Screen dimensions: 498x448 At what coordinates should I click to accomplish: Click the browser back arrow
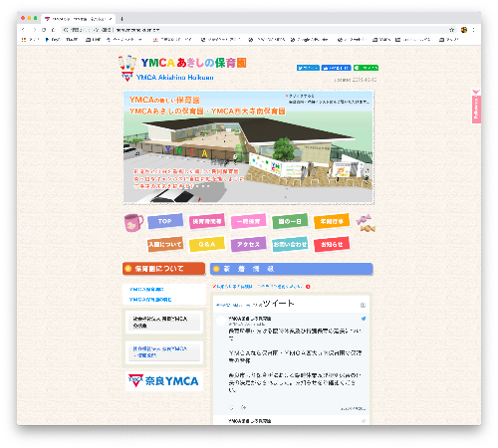(23, 30)
